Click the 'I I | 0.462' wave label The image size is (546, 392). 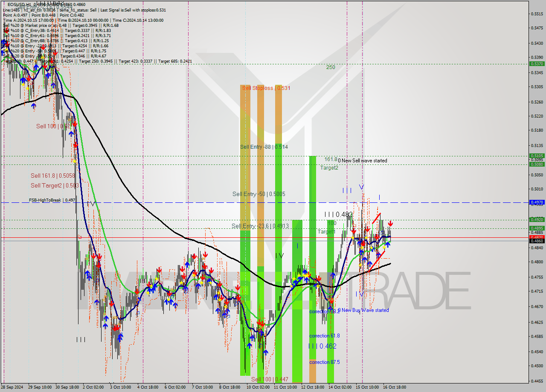pos(322,346)
